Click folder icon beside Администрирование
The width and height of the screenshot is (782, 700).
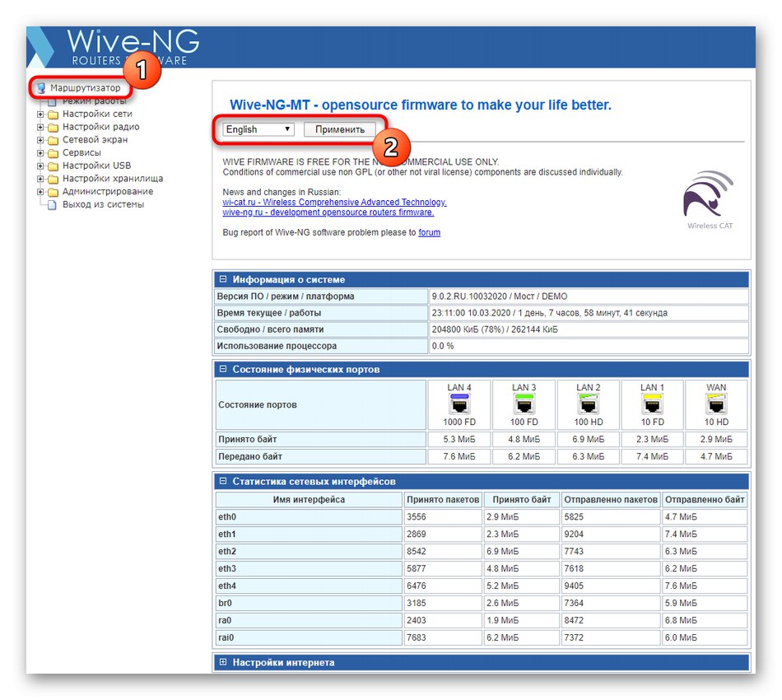tap(53, 192)
